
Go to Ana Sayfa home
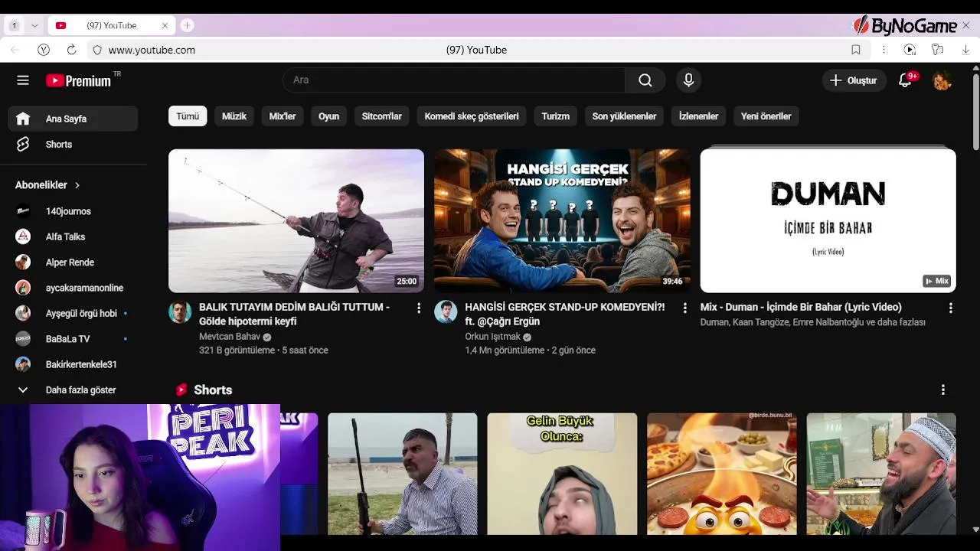[73, 119]
